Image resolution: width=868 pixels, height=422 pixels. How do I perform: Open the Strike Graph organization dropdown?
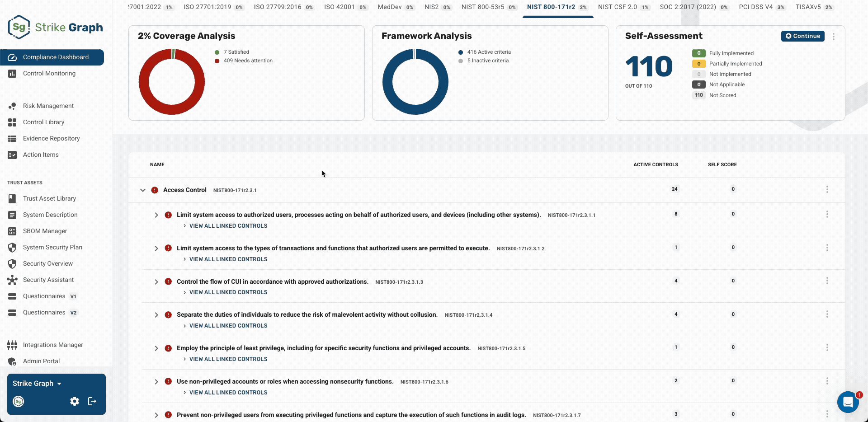[37, 384]
